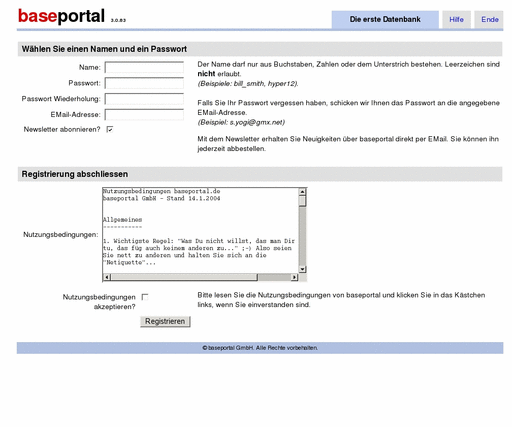This screenshot has width=512, height=427.
Task: Click the 'Allgemeines' line in the terms
Action: pos(122,220)
